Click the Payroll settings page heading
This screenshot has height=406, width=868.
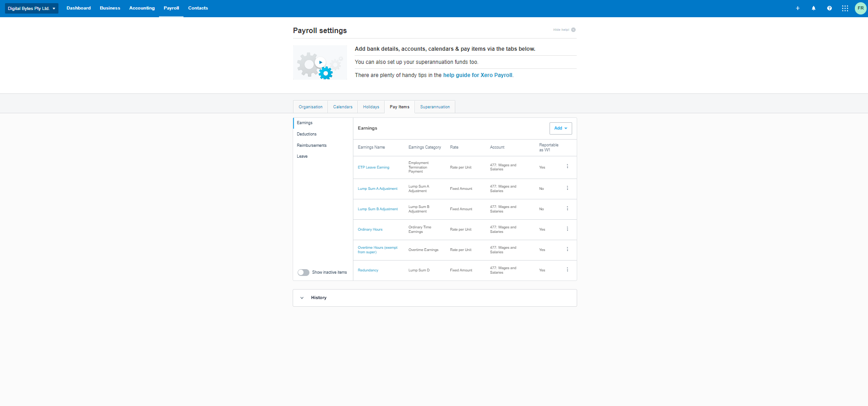pos(320,30)
